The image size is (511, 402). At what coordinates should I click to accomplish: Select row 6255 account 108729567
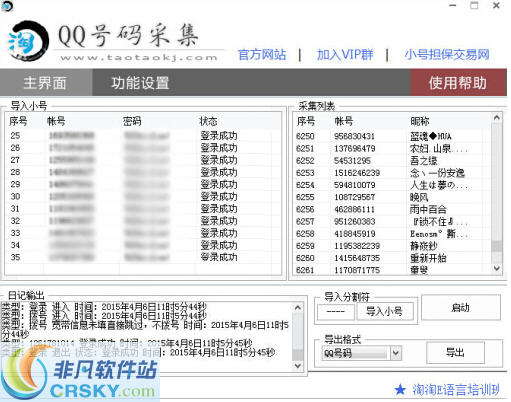[392, 197]
